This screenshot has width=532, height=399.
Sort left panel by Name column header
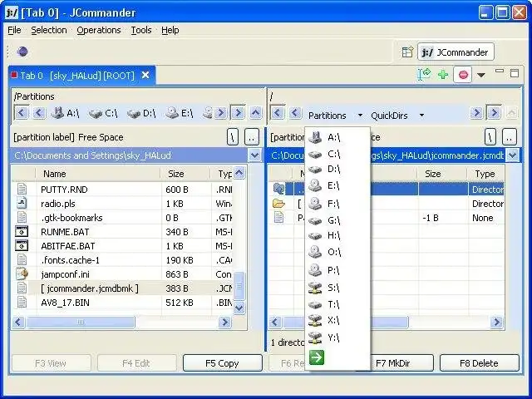(98, 174)
